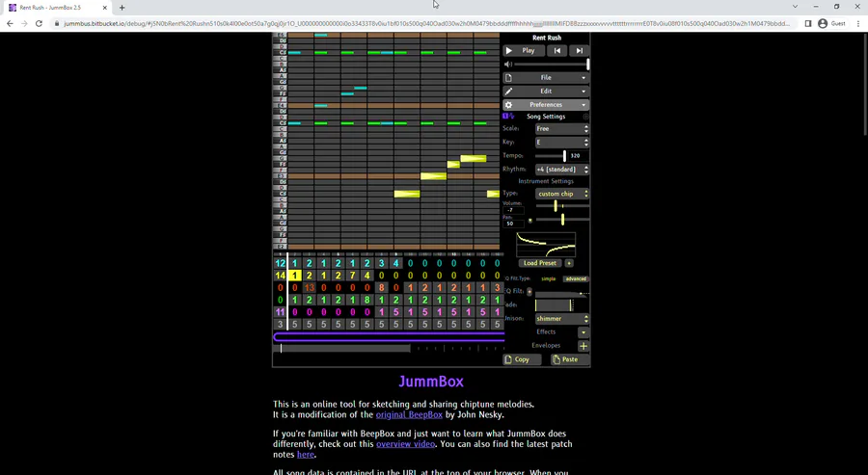The width and height of the screenshot is (868, 475).
Task: Select the cyan 12 cell in first column
Action: point(280,263)
